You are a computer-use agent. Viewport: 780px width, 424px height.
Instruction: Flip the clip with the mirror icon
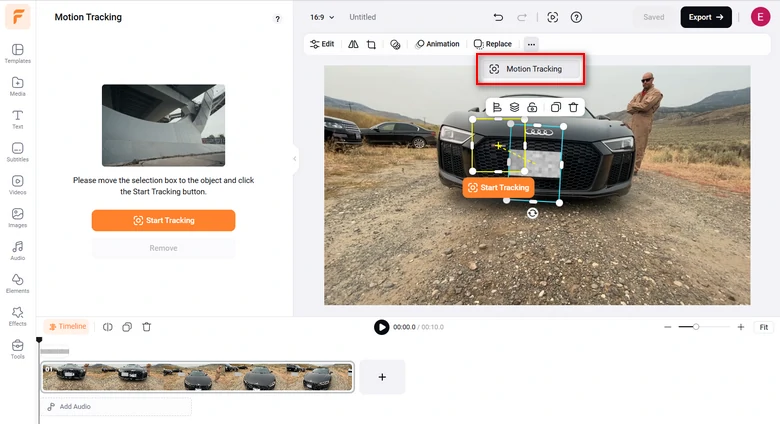coord(353,44)
